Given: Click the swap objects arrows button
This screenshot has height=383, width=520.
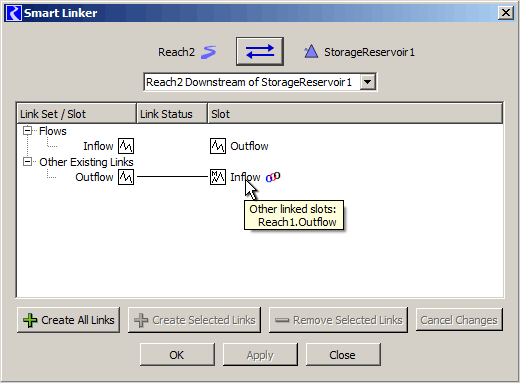Looking at the screenshot, I should (260, 52).
